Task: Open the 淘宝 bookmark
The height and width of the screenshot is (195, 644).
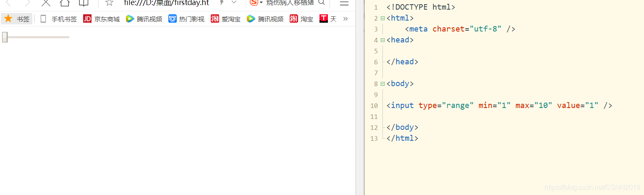Action: [x=301, y=19]
